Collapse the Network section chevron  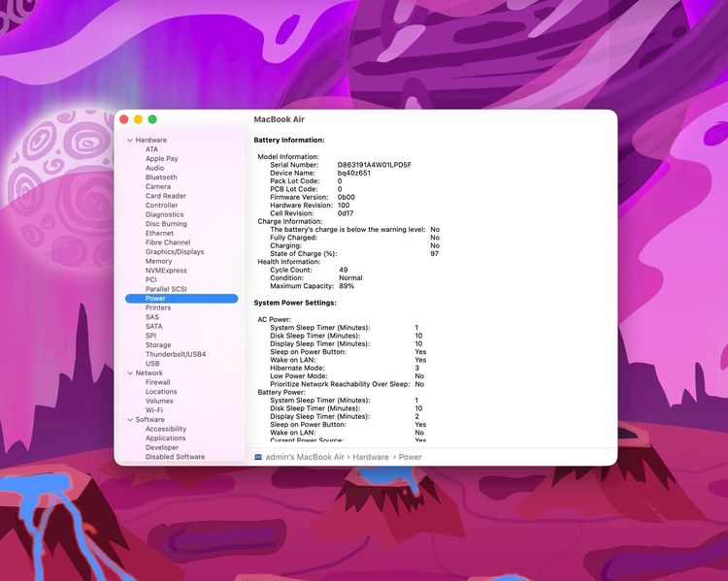pyautogui.click(x=130, y=373)
